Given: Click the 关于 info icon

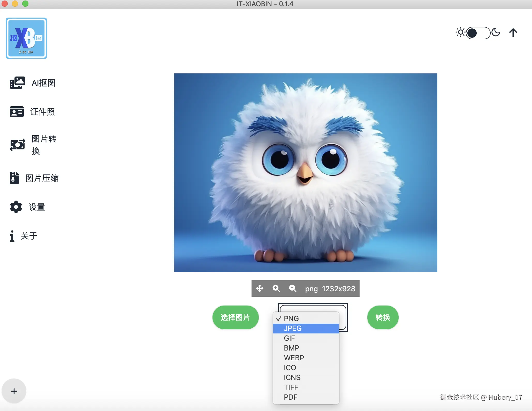Looking at the screenshot, I should pyautogui.click(x=12, y=236).
